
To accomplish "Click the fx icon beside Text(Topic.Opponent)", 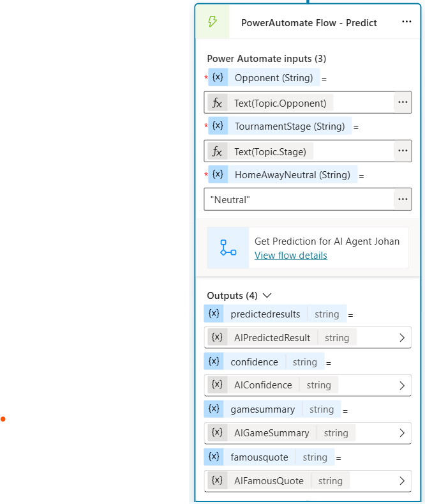I will 218,103.
